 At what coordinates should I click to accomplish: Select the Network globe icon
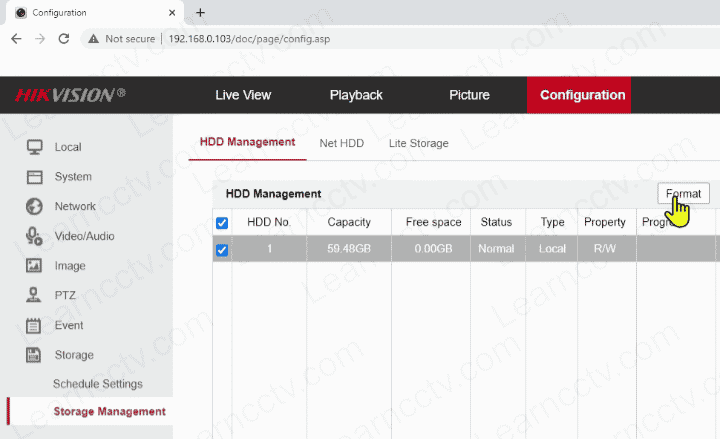pos(34,207)
